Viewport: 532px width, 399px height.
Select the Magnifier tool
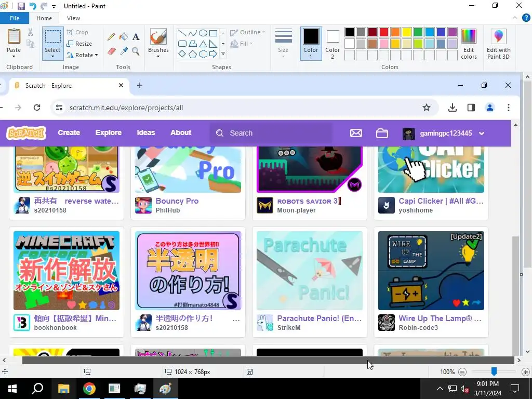[136, 51]
